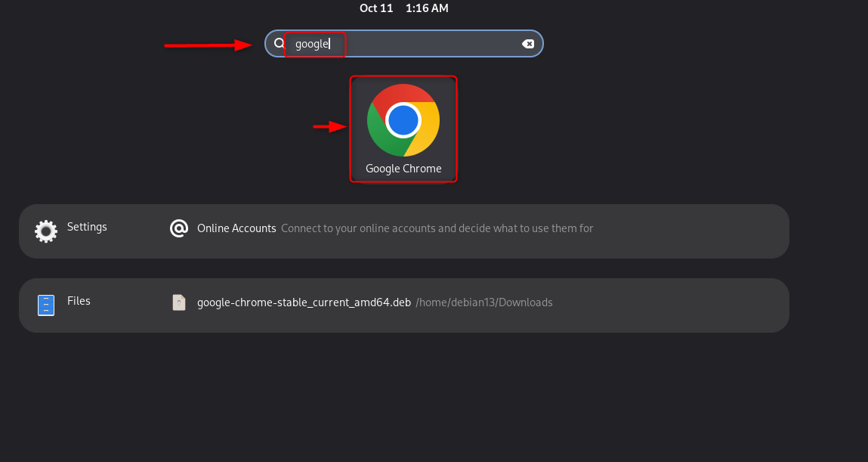Open the calendar from 'Oct 11' date

point(376,8)
